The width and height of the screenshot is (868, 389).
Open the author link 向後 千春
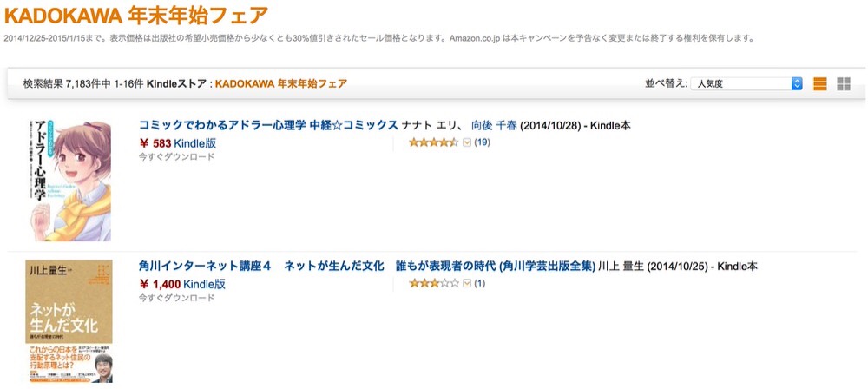click(x=494, y=125)
